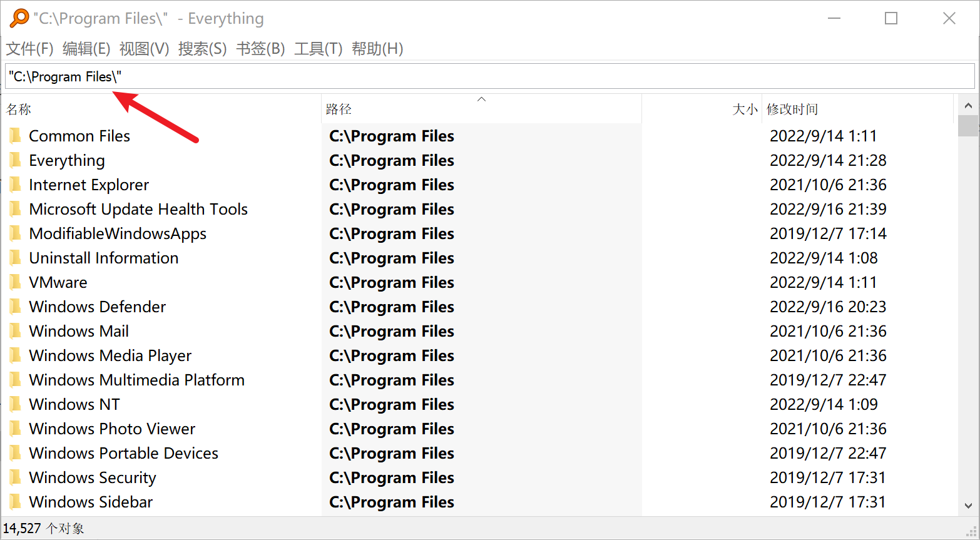The height and width of the screenshot is (540, 980).
Task: Minimize the Everything window
Action: tap(834, 18)
